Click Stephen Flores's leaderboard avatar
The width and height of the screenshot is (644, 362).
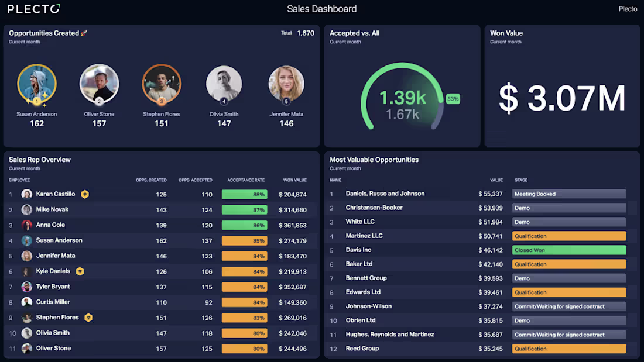coord(162,84)
